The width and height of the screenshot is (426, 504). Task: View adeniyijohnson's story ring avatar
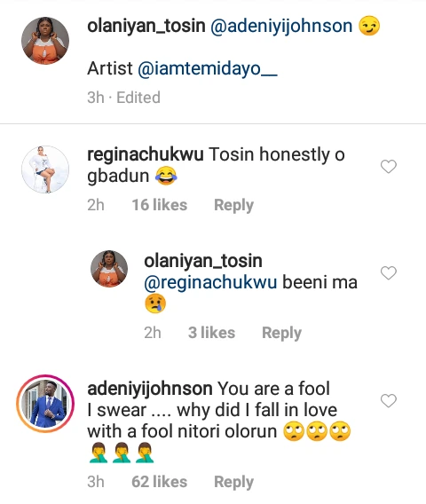click(x=45, y=404)
